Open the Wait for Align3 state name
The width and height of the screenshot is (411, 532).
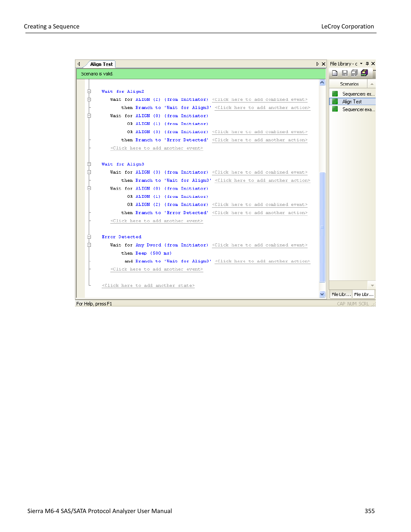click(123, 164)
